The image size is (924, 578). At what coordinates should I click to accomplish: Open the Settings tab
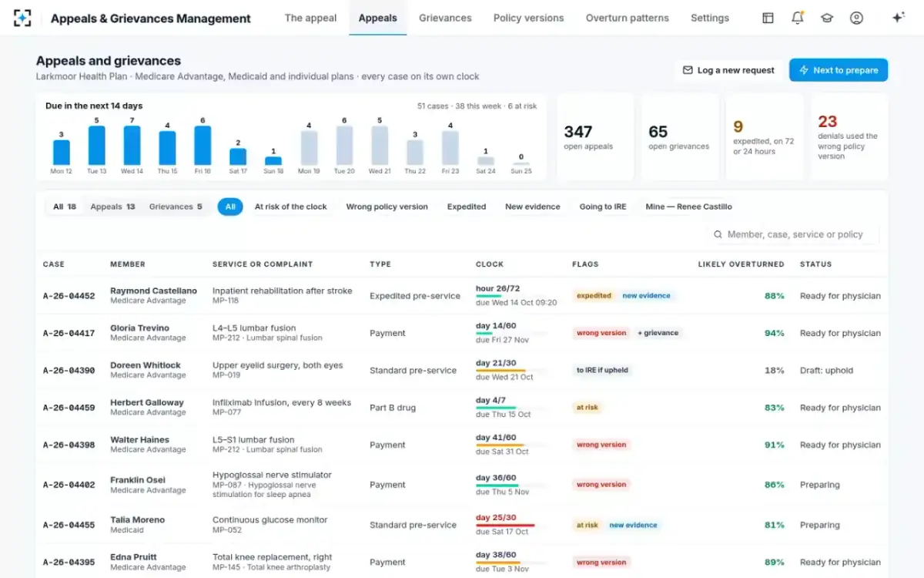pyautogui.click(x=710, y=18)
